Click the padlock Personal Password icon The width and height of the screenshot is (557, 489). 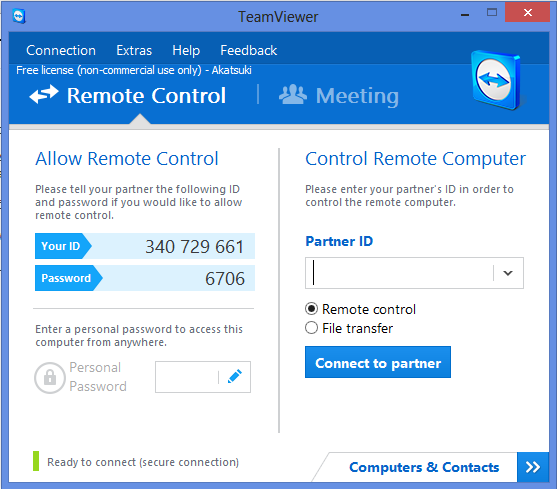(x=50, y=377)
